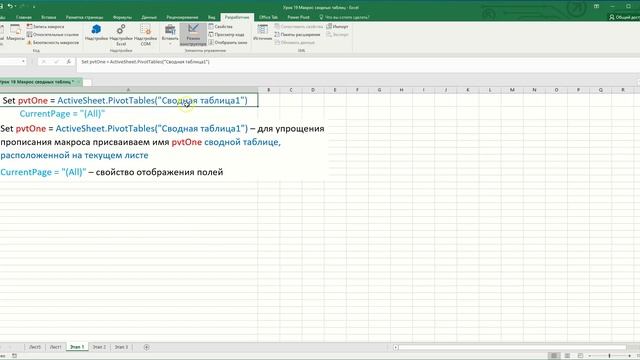Image resolution: width=640 pixels, height=360 pixels.
Task: Click the formula bar text
Action: (x=145, y=62)
